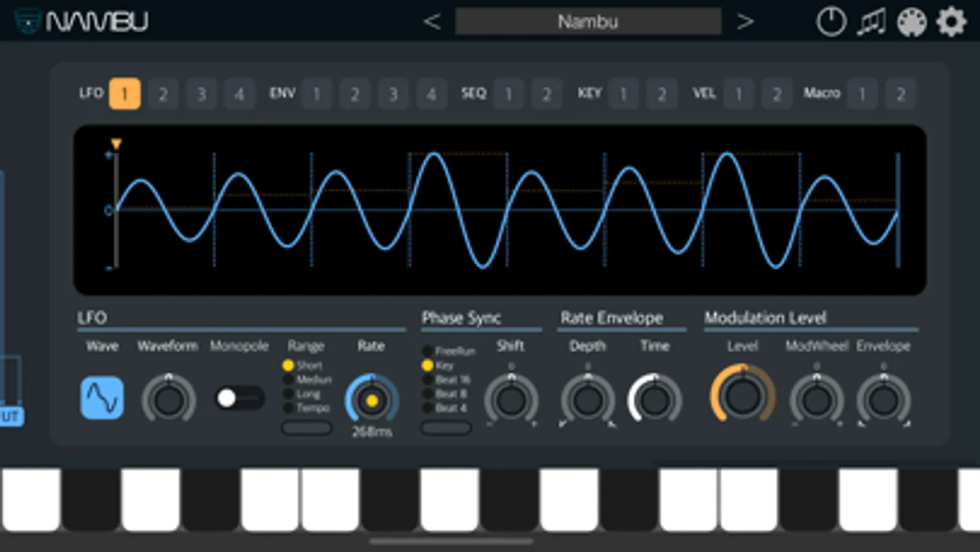Select Beat 4 phase sync option
Image resolution: width=980 pixels, height=552 pixels.
[445, 408]
